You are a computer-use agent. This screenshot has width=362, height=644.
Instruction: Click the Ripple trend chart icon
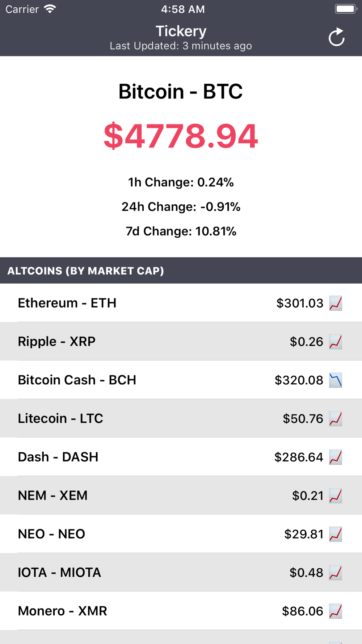coord(336,342)
